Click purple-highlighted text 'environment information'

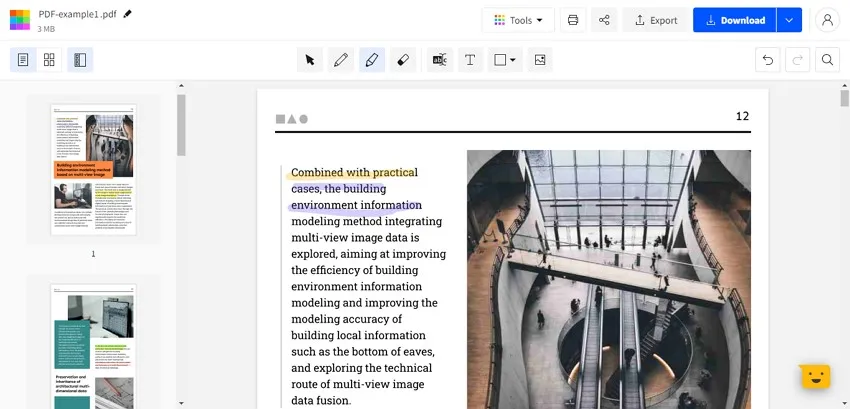pos(356,205)
